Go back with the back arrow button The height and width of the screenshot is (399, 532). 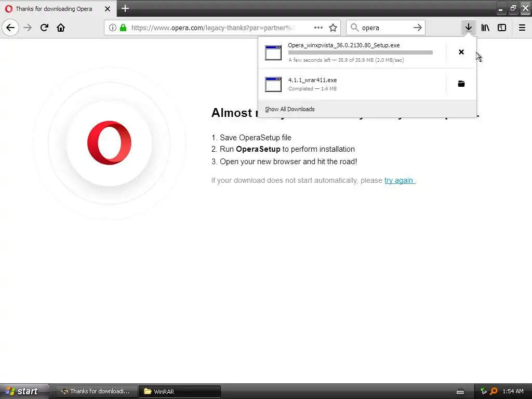pyautogui.click(x=10, y=28)
